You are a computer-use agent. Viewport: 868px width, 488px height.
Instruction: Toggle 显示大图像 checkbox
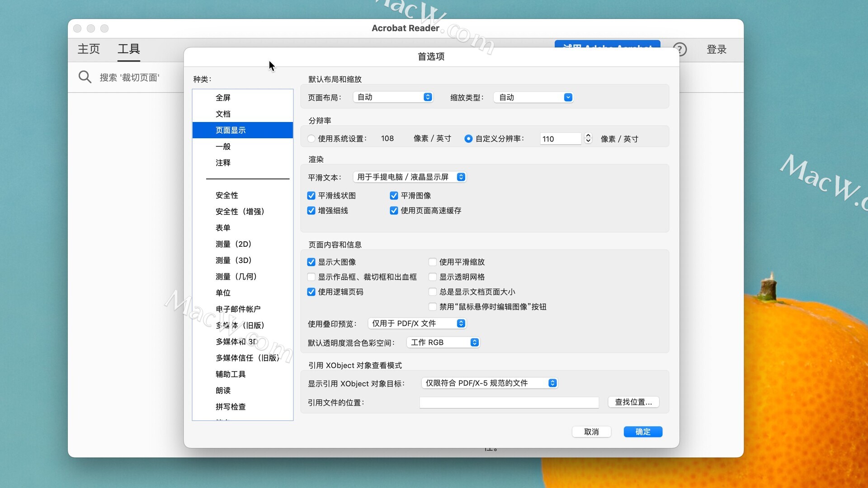click(311, 262)
